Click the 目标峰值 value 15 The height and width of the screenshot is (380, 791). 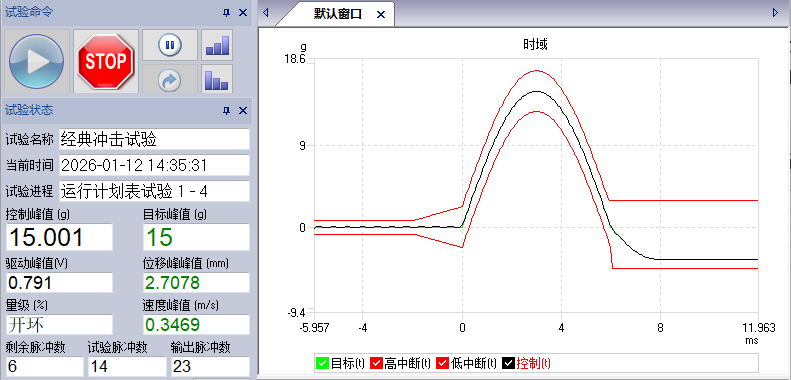196,237
